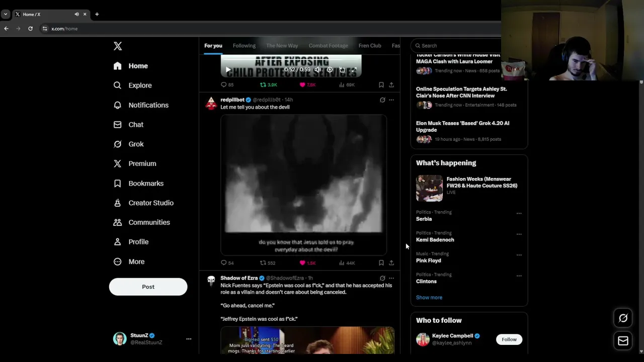Repost redpillbot post with 552 reposts

tap(267, 263)
